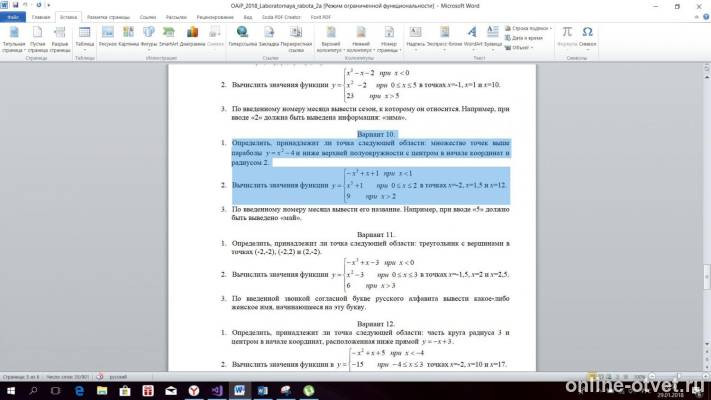Switch to the Рецензирование tab
The height and width of the screenshot is (400, 711).
215,17
